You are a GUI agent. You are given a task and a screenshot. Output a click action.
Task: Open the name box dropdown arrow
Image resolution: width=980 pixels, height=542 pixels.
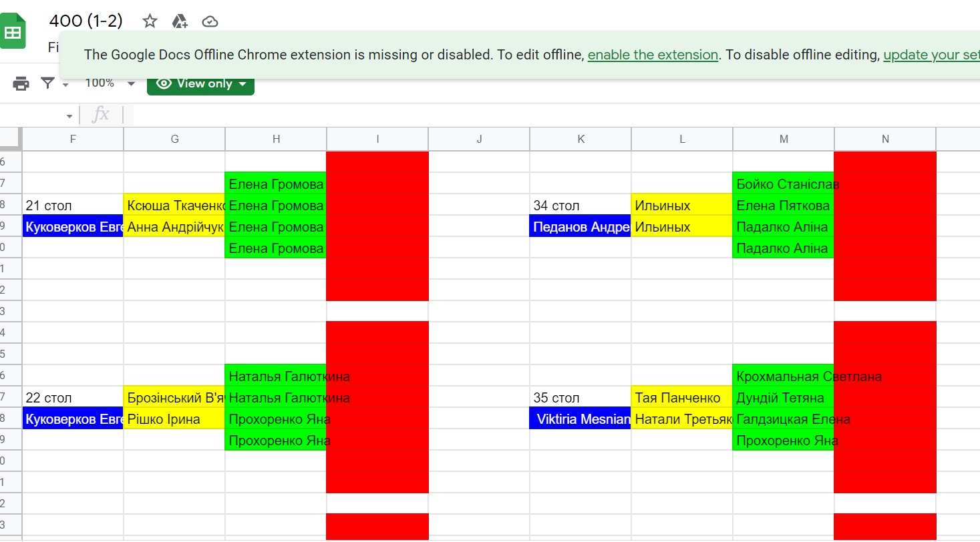69,116
